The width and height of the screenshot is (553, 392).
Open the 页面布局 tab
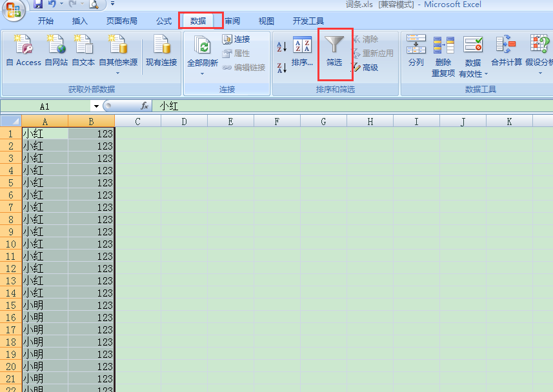pos(122,21)
